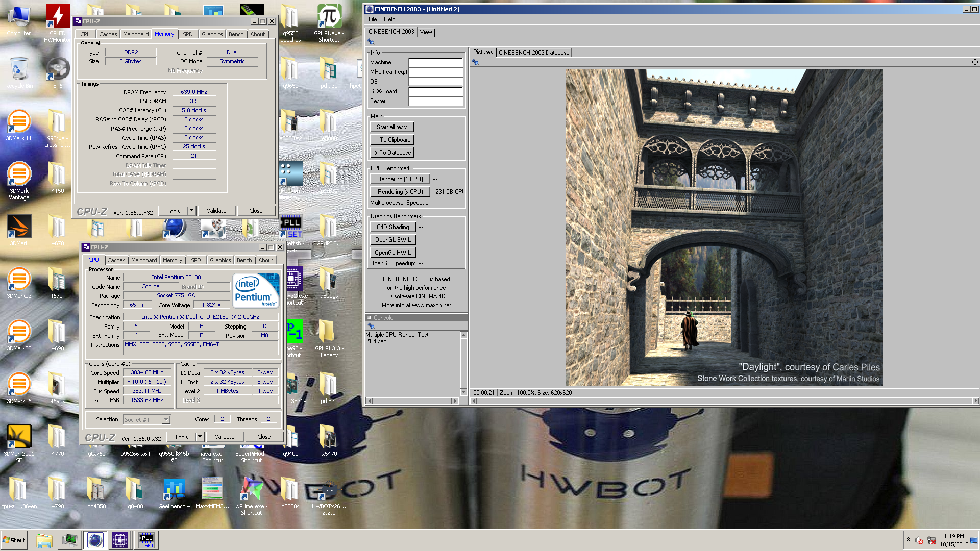Open the Computer desktop icon
The height and width of the screenshot is (551, 980).
19,20
